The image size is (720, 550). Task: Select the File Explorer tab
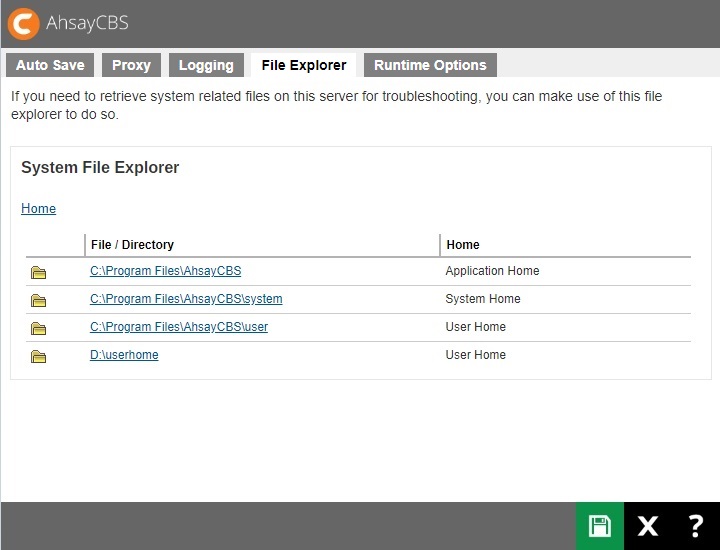click(x=303, y=65)
